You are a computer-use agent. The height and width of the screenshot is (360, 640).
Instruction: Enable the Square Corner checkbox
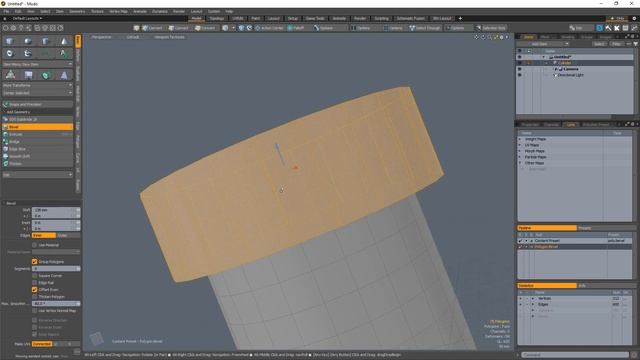coord(35,276)
